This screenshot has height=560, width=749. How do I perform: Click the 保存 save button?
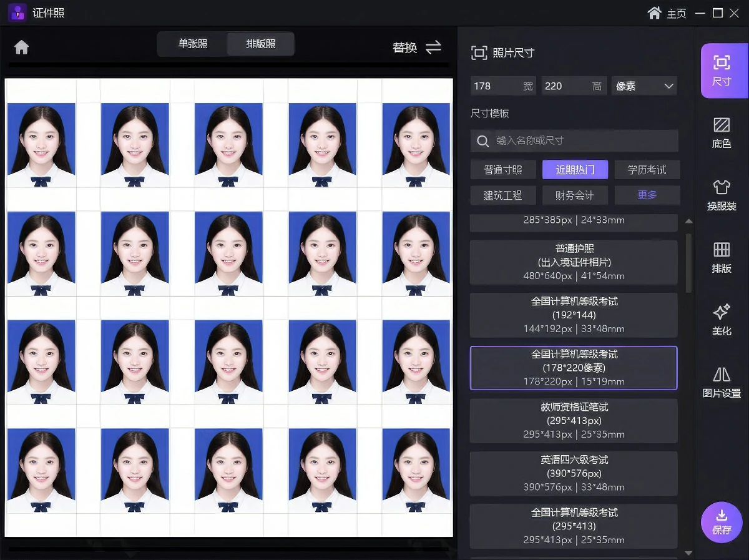pos(722,522)
